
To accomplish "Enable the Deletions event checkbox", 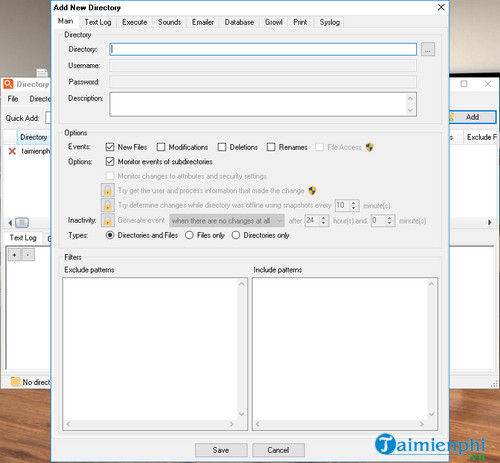I will click(x=222, y=147).
